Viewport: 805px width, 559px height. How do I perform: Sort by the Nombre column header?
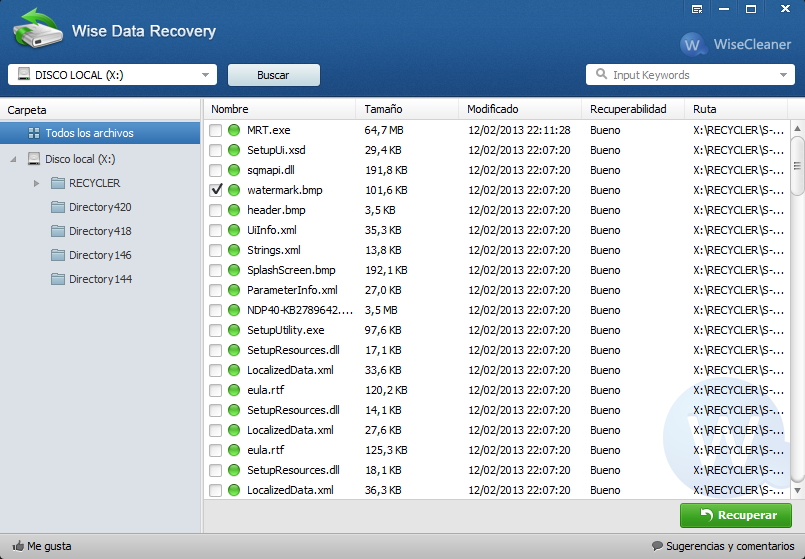280,109
